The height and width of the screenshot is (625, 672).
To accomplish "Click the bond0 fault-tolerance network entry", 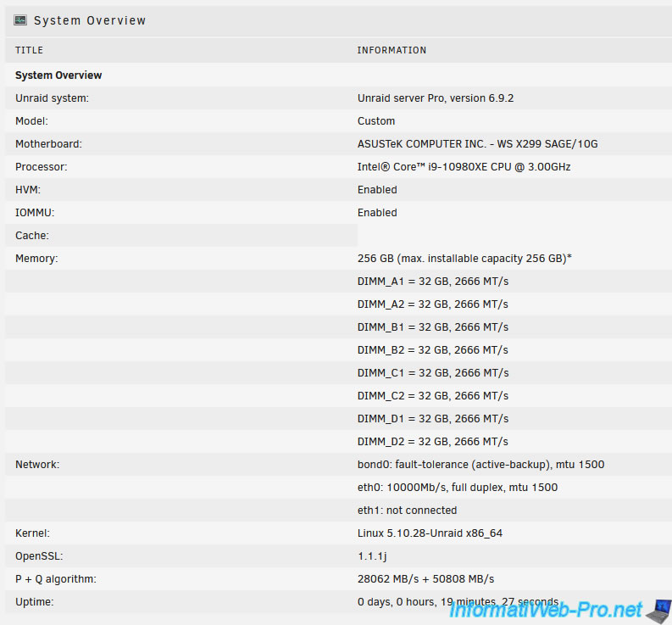I will [480, 465].
